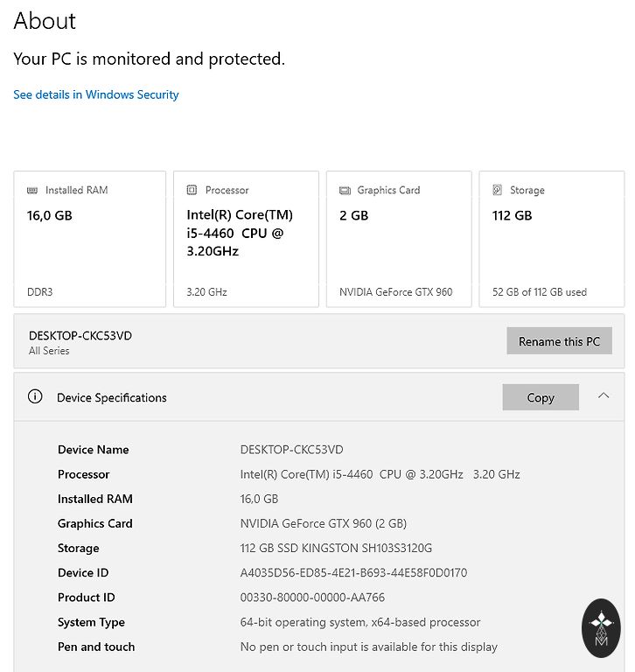The height and width of the screenshot is (672, 635).
Task: Click the Graphics Card icon
Action: (345, 190)
